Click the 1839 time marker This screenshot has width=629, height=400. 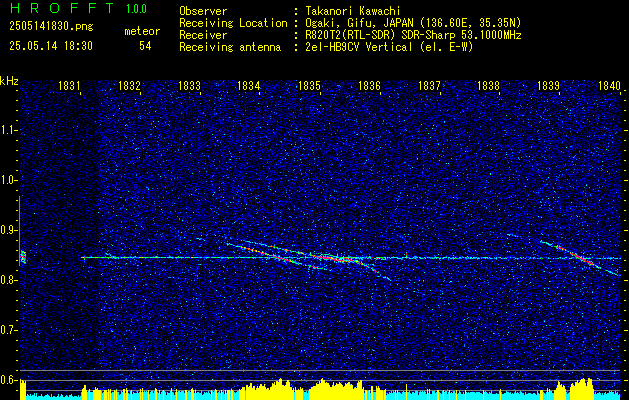pyautogui.click(x=548, y=85)
